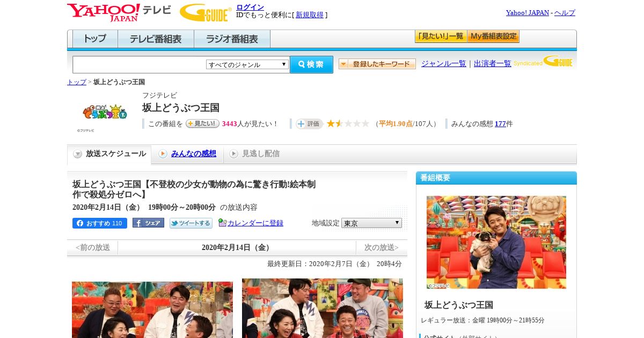Click the 最終更新日 timestamp text
Image resolution: width=644 pixels, height=338 pixels.
tap(334, 264)
